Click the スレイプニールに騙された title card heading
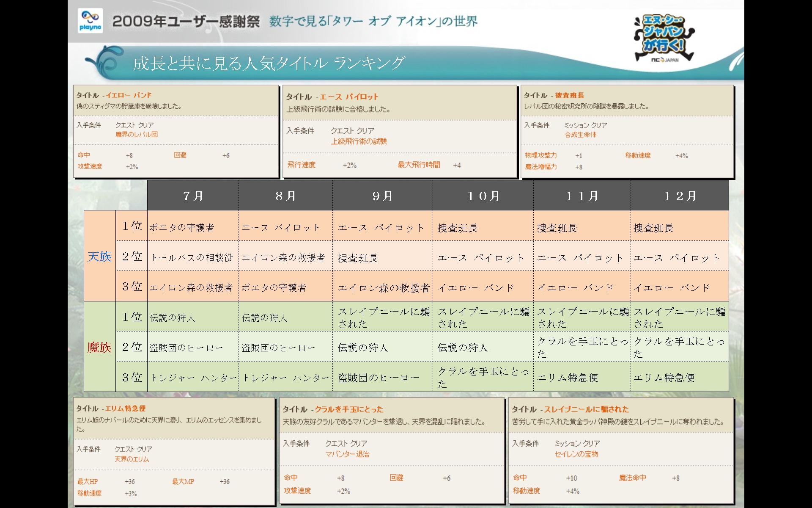 (586, 409)
